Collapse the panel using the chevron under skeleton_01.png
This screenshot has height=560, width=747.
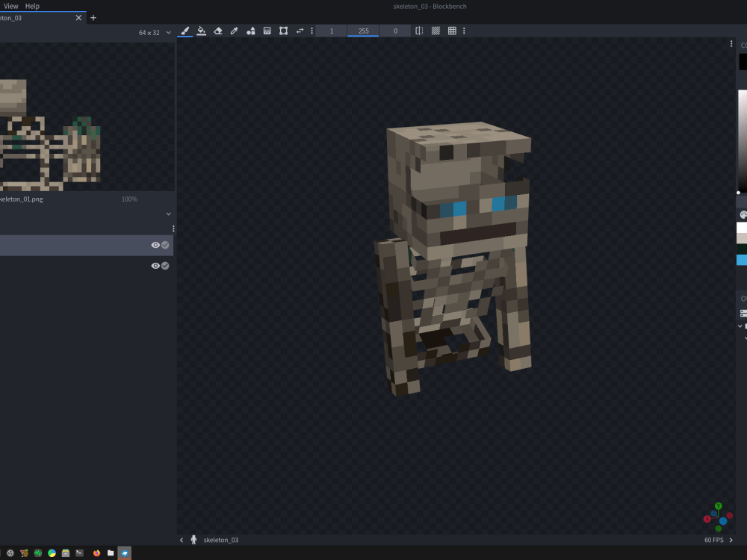pos(168,214)
